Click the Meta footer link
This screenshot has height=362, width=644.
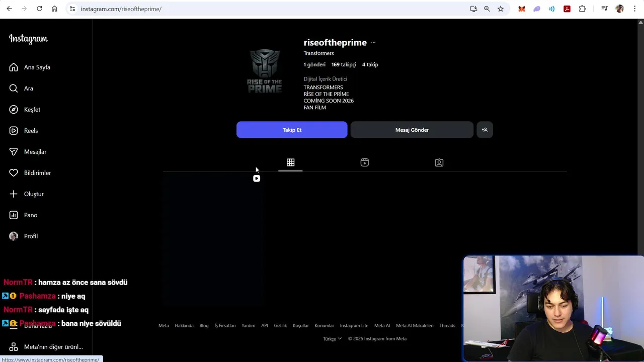(164, 326)
